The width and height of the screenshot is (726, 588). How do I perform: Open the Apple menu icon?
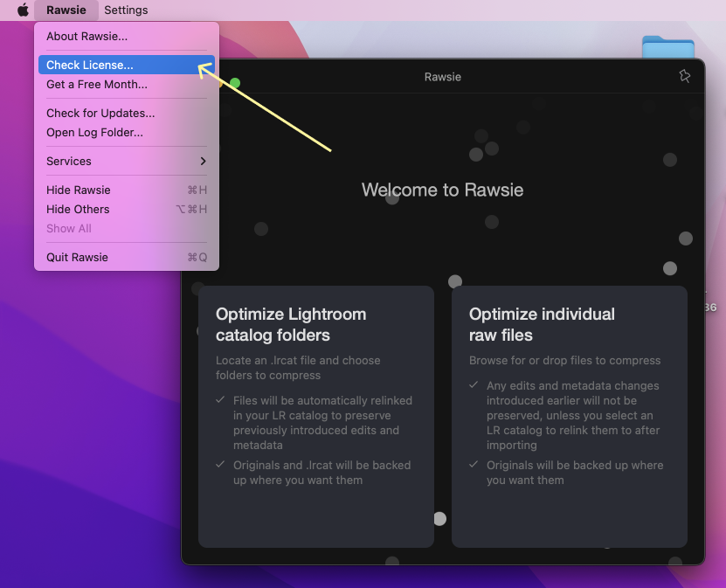tap(23, 10)
